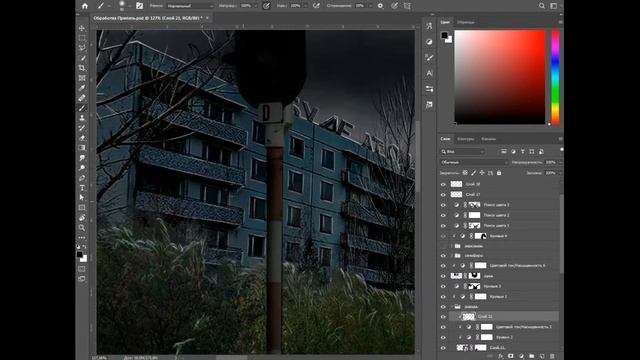Image resolution: width=640 pixels, height=360 pixels.
Task: Hide the Поиск цвета 3 layer
Action: (x=443, y=205)
